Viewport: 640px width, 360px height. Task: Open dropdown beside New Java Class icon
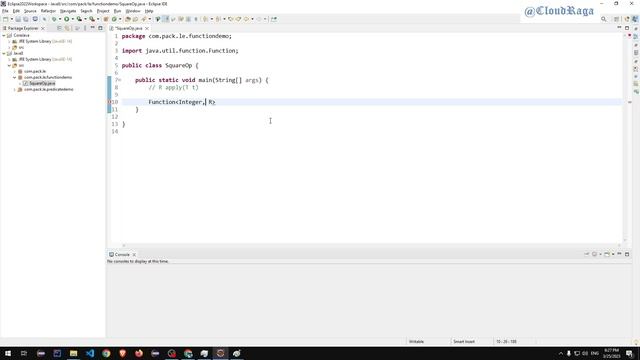(120, 19)
